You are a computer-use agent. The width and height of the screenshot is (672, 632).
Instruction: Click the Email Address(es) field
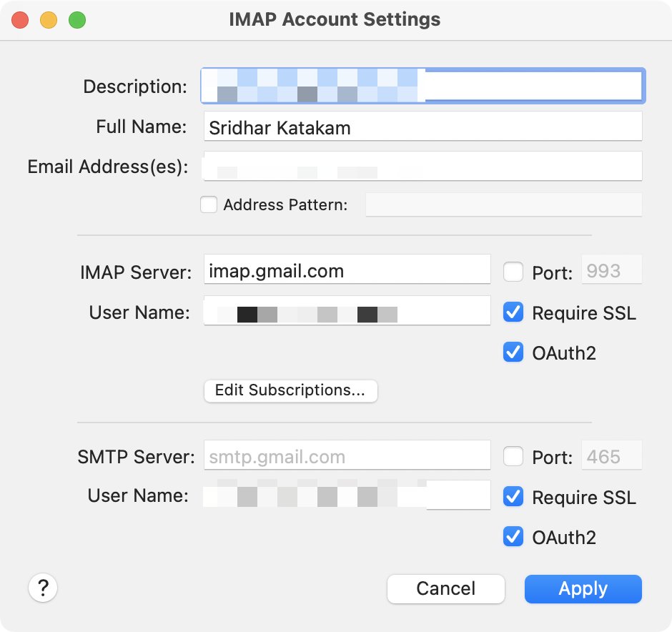[423, 166]
